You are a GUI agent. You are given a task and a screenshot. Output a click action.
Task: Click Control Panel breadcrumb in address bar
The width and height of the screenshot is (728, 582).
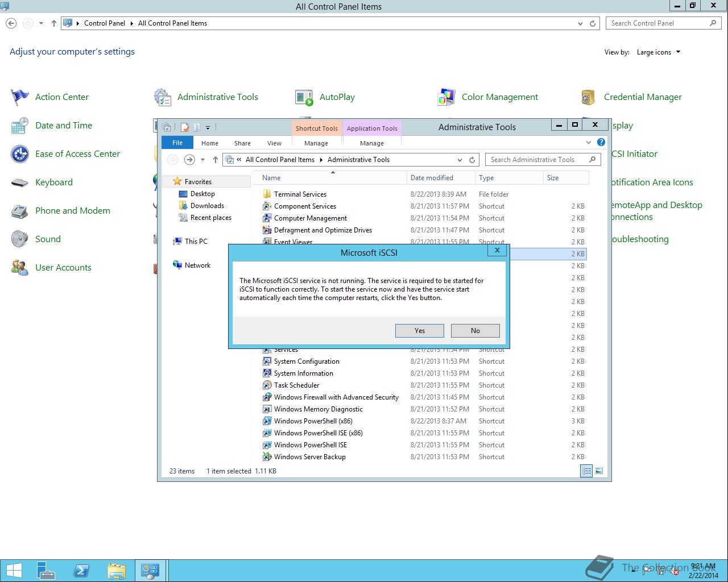pyautogui.click(x=105, y=23)
